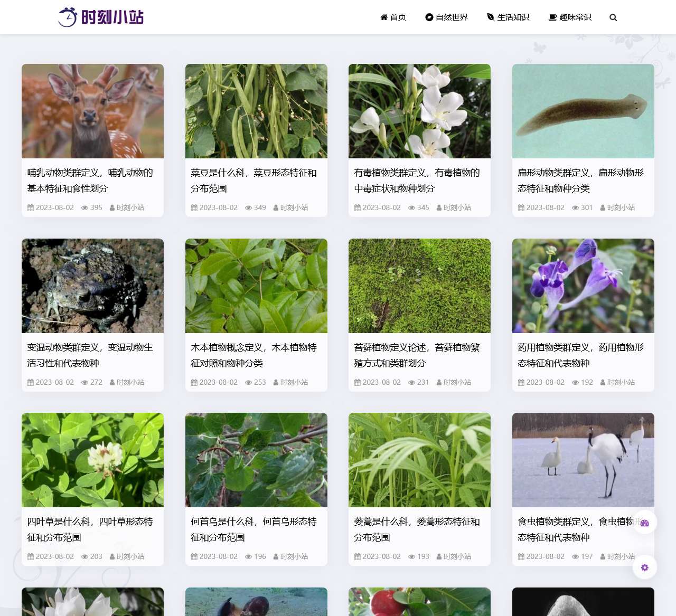676x616 pixels.
Task: Click the view count 345 on the 有毒植物 card
Action: click(423, 208)
